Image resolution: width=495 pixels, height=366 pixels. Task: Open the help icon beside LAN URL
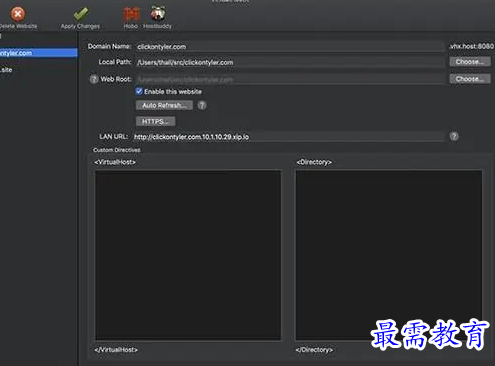pos(454,136)
